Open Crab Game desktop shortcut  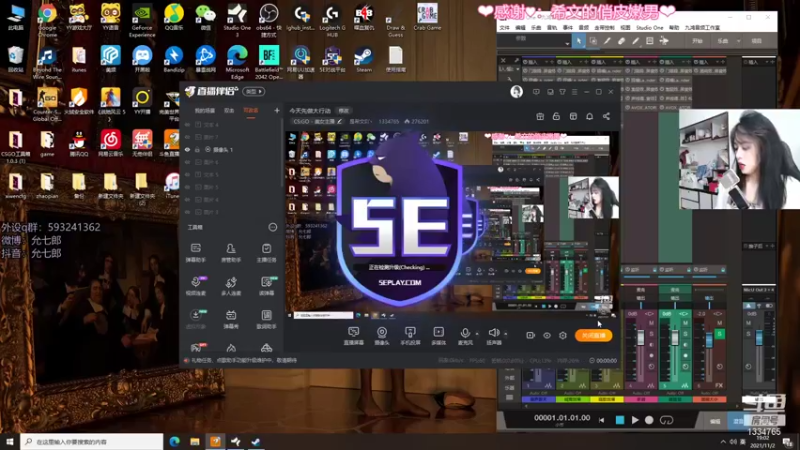tap(427, 17)
